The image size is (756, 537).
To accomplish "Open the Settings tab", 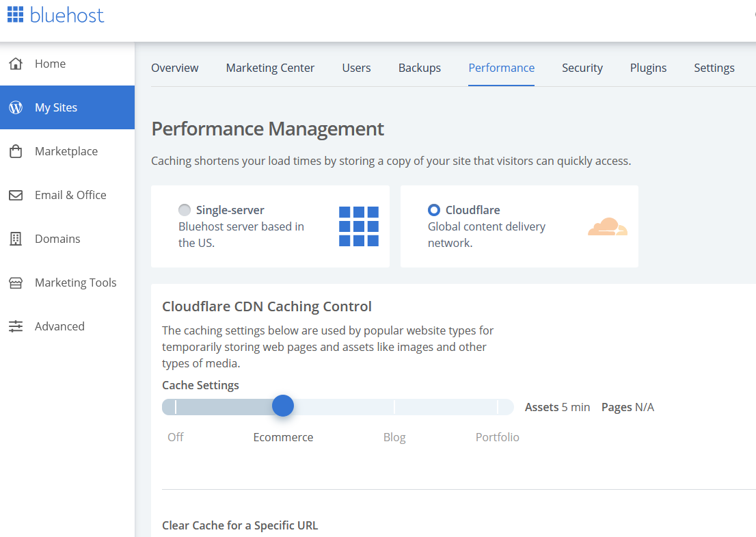I will click(714, 68).
